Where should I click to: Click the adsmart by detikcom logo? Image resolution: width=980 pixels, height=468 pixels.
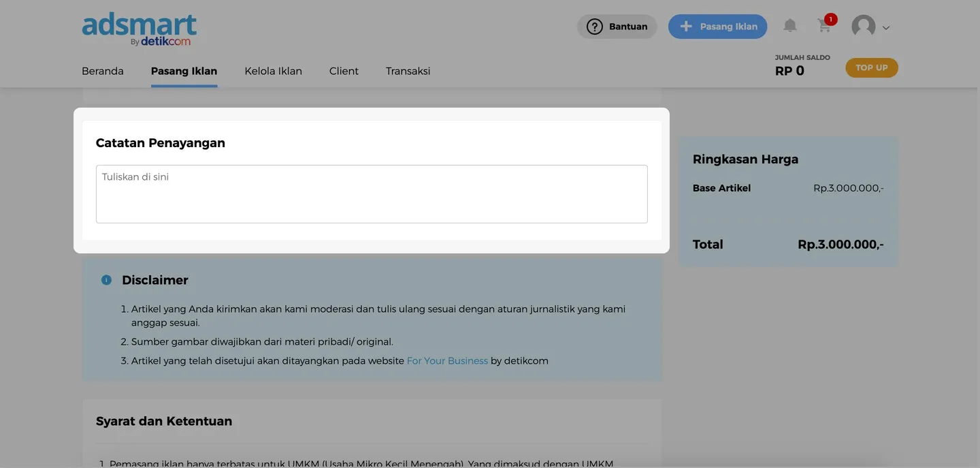coord(140,29)
